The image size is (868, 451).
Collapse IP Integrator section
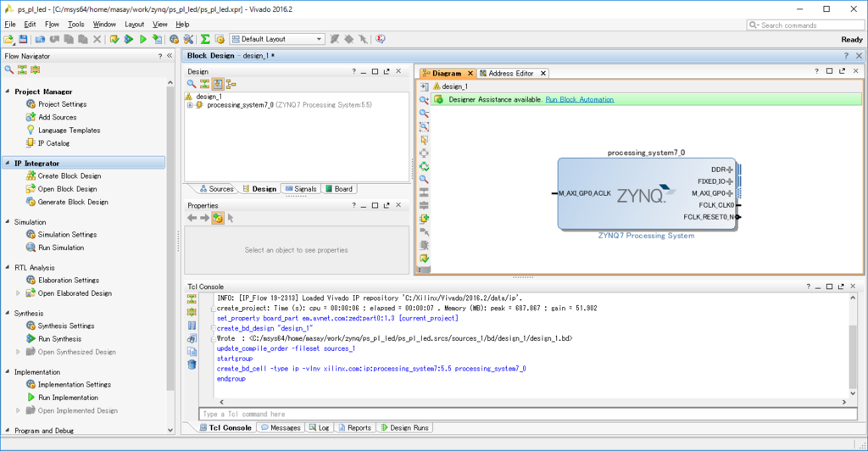point(7,164)
